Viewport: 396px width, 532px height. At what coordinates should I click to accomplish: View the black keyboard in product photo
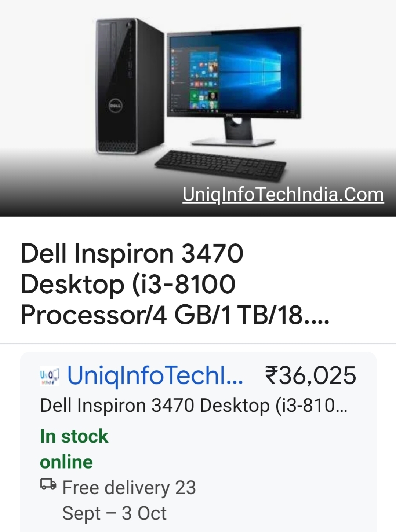(x=221, y=165)
